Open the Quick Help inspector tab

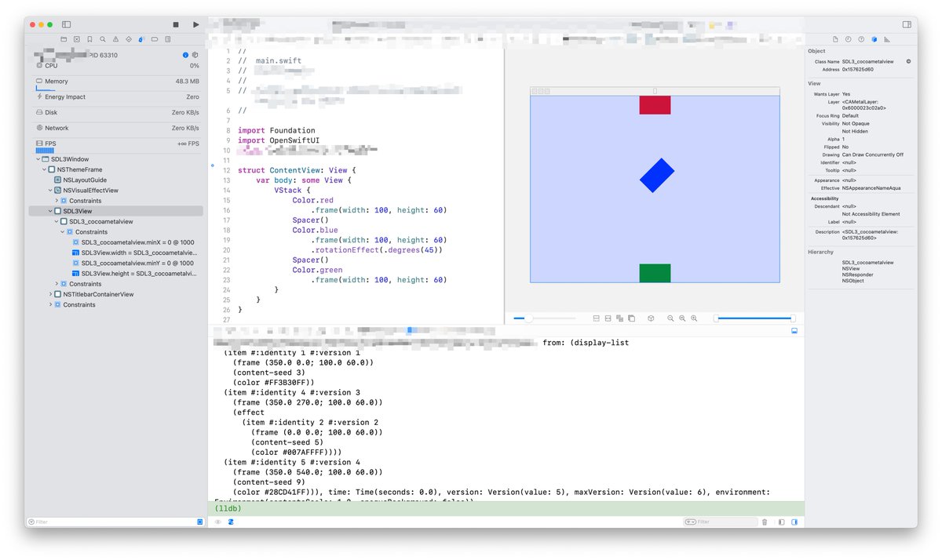pyautogui.click(x=861, y=38)
